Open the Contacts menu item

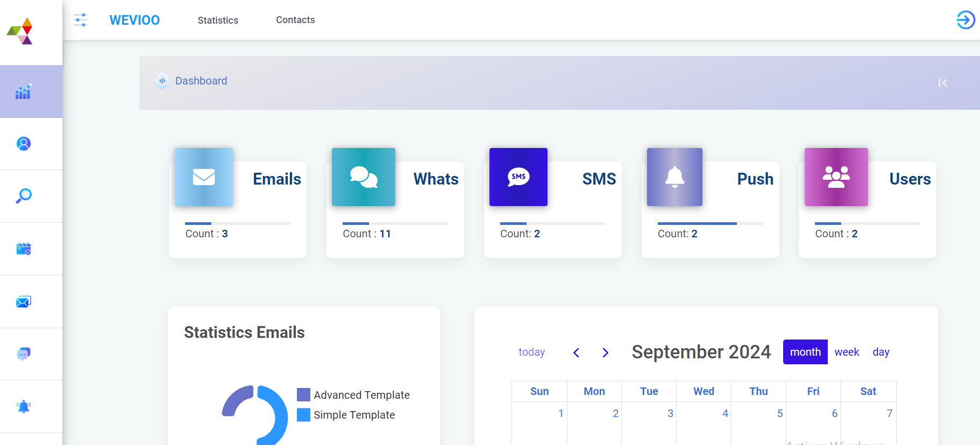[295, 20]
